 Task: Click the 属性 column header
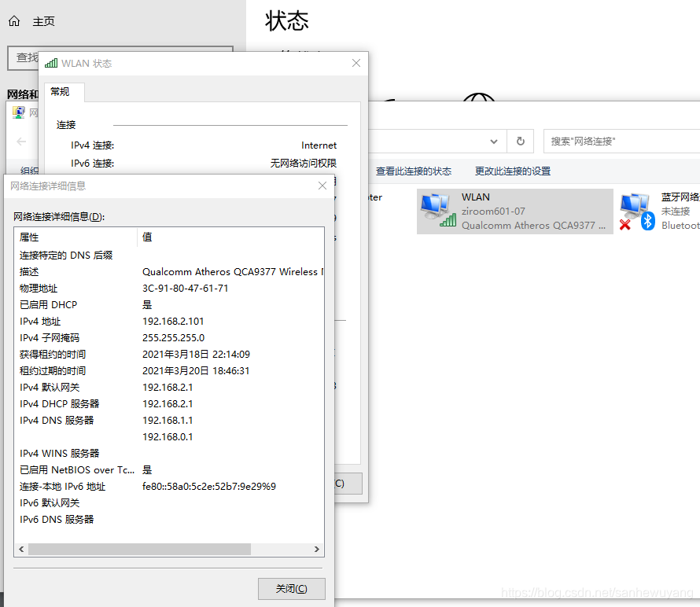tap(76, 237)
